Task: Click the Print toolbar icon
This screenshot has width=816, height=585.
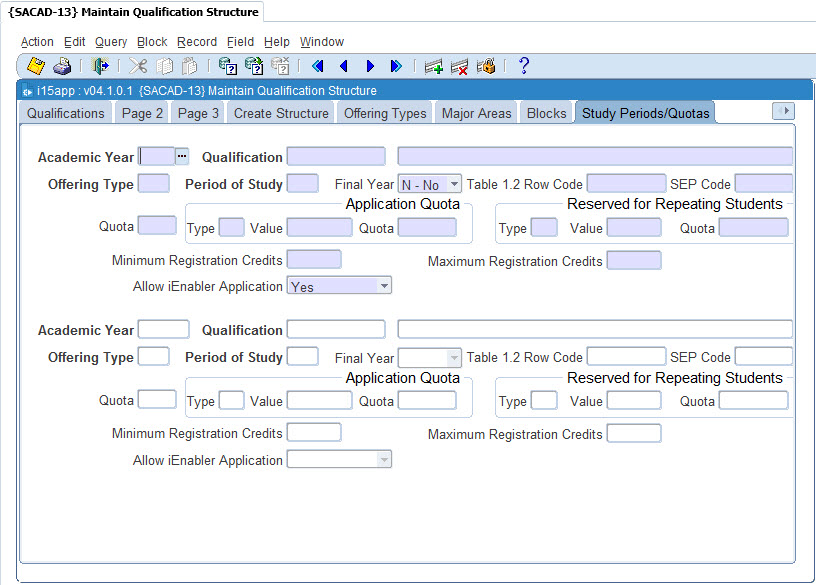Action: (62, 66)
